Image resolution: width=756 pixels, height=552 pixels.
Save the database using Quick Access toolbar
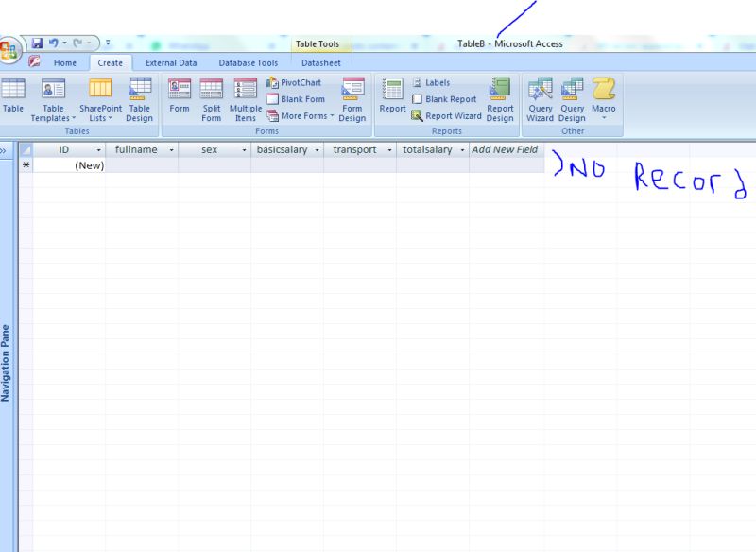click(x=37, y=43)
